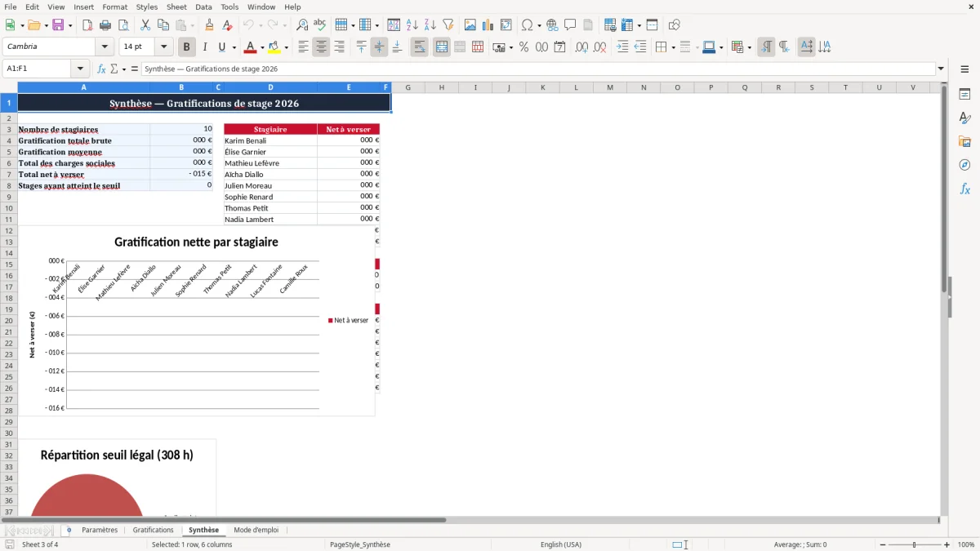Open Font Name dropdown arrow
Screen dimensions: 980x551
tap(105, 47)
